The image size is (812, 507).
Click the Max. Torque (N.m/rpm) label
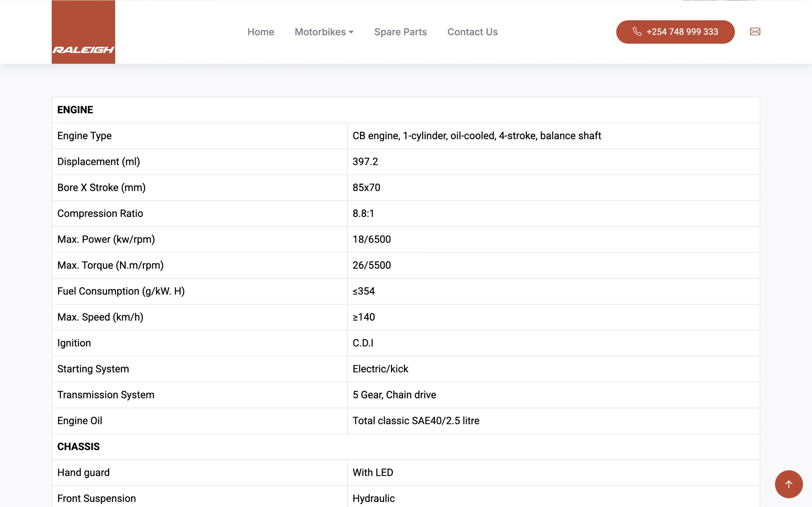pos(111,265)
